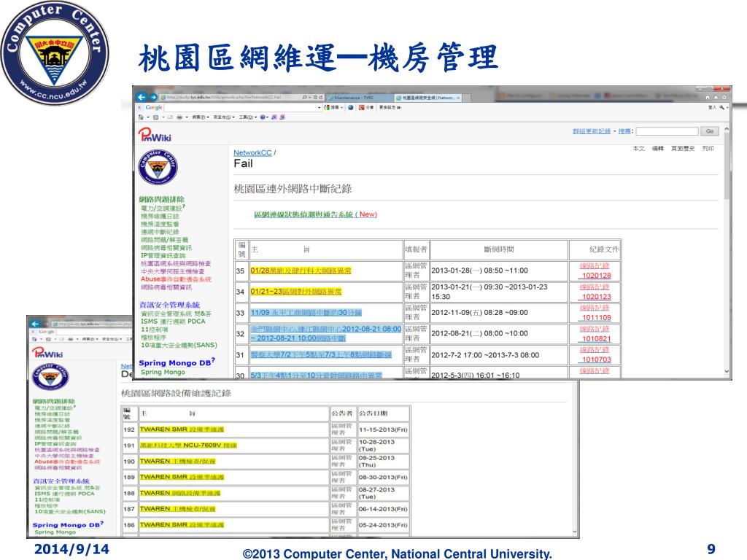
Task: Click the 頁面歷史 page action
Action: coord(683,149)
